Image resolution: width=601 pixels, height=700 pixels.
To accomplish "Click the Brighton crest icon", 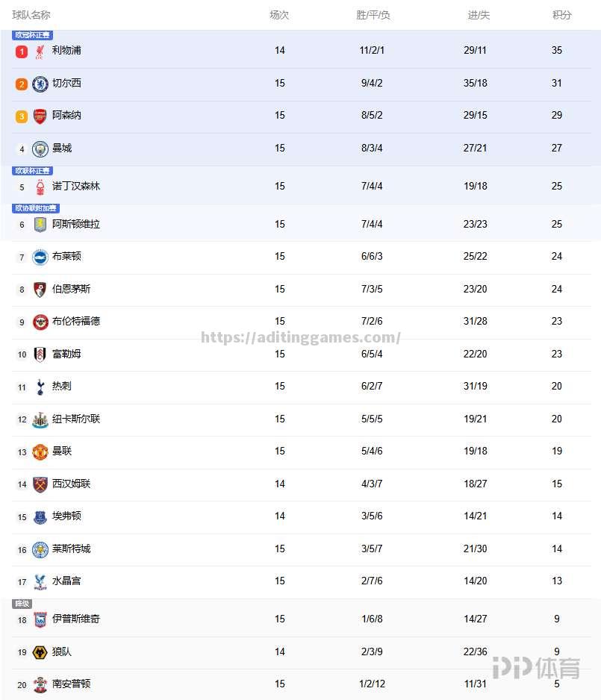I will click(40, 257).
